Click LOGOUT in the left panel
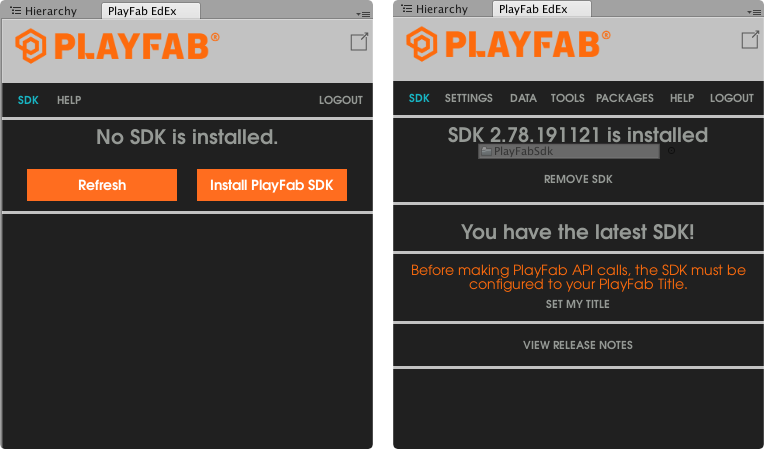Viewport: 764px width, 449px height. [x=341, y=100]
